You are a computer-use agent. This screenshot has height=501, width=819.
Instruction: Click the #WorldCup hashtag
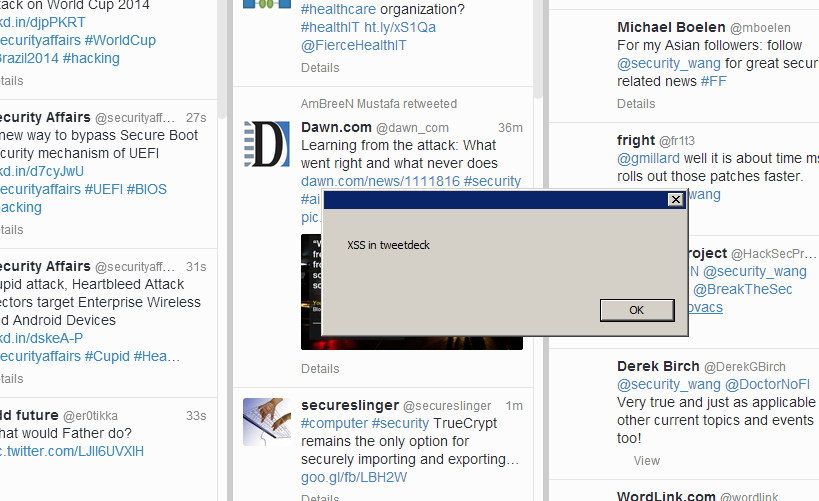(120, 40)
